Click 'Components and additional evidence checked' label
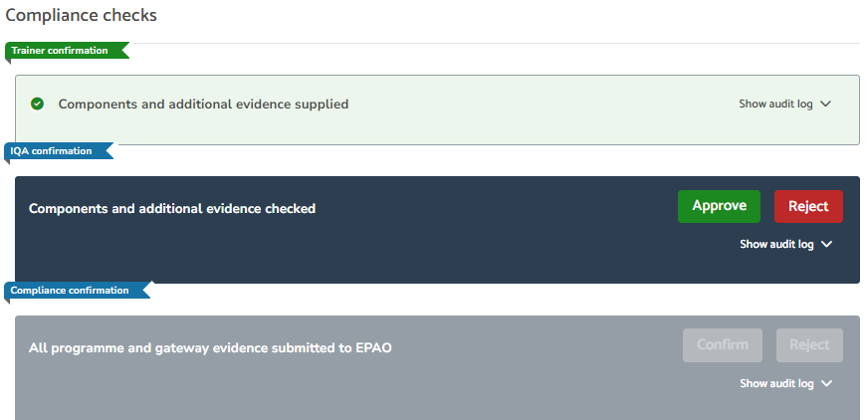The width and height of the screenshot is (868, 420). coord(172,209)
